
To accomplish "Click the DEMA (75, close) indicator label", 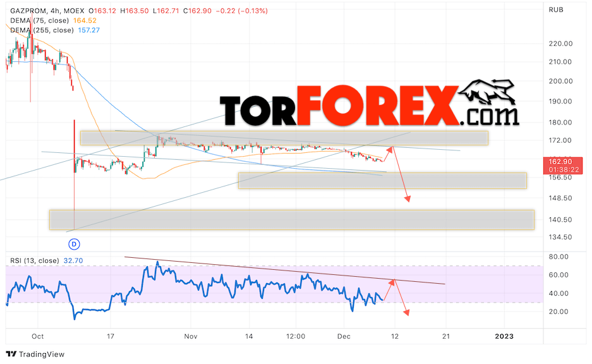I will click(x=40, y=20).
